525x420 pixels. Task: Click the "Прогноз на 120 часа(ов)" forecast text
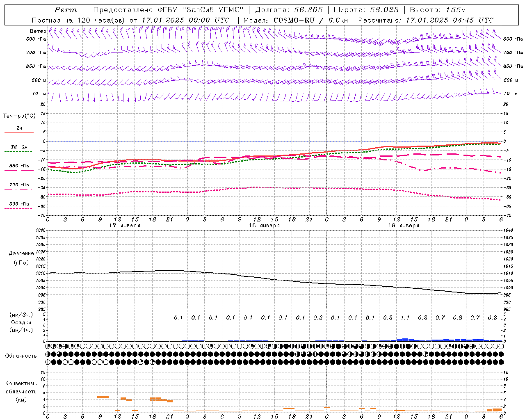[x=78, y=20]
